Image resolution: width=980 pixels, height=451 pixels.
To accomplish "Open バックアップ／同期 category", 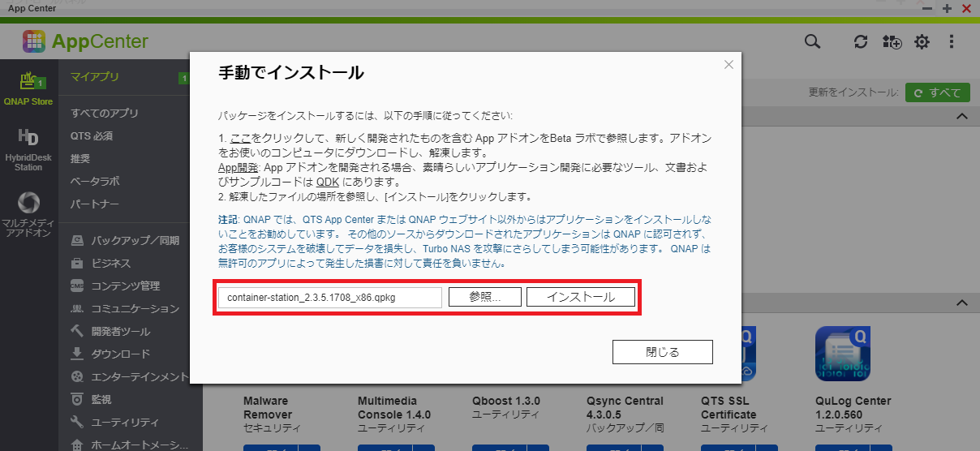I will coord(125,241).
